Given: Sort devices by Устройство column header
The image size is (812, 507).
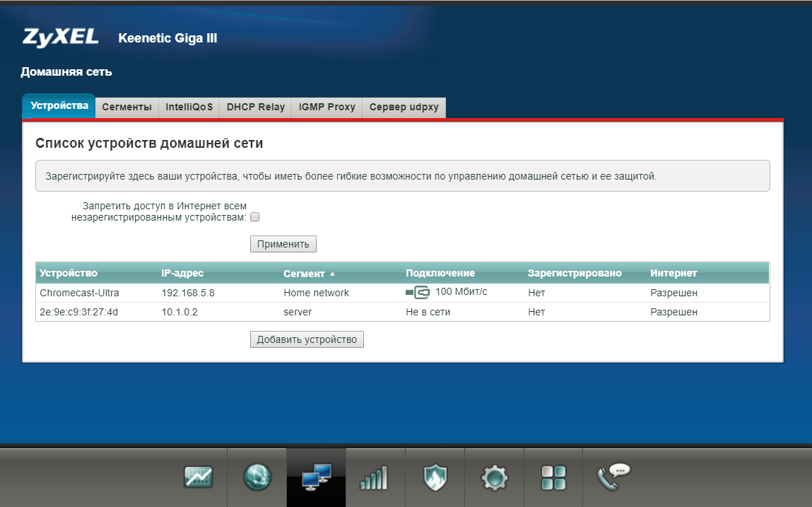Looking at the screenshot, I should coord(69,274).
